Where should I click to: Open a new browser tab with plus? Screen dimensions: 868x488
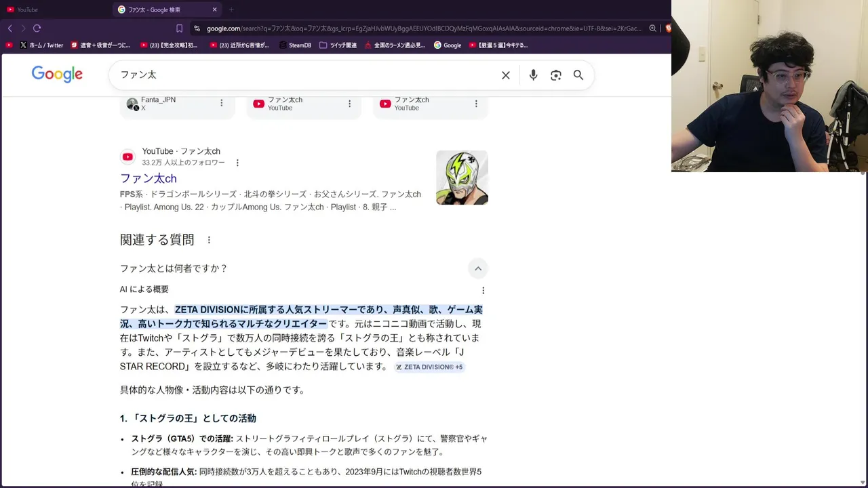(231, 9)
